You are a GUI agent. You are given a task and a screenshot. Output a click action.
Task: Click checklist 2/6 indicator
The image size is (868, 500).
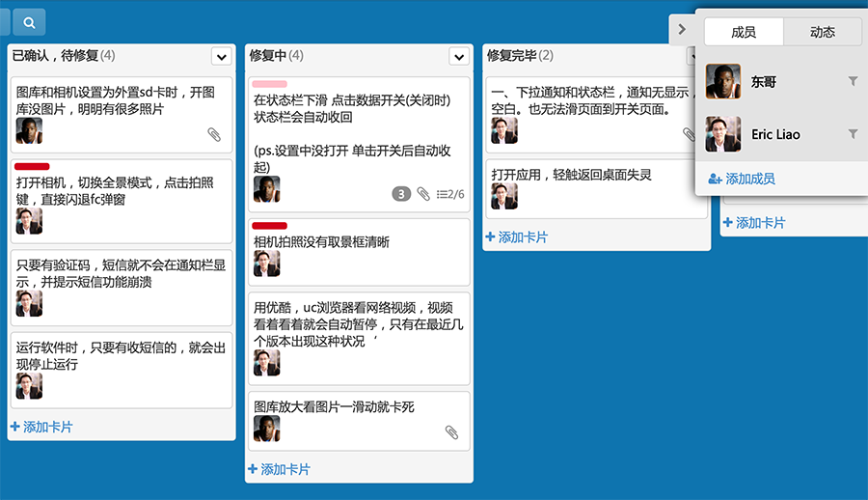coord(450,194)
